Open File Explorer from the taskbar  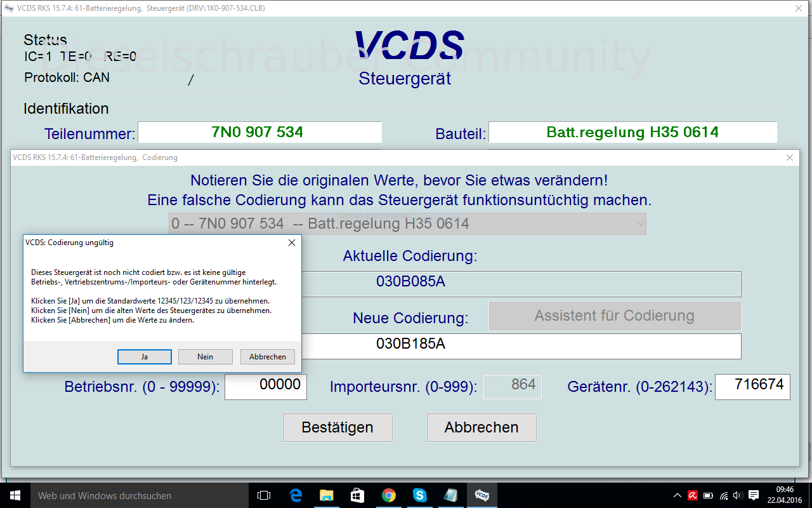(x=327, y=495)
